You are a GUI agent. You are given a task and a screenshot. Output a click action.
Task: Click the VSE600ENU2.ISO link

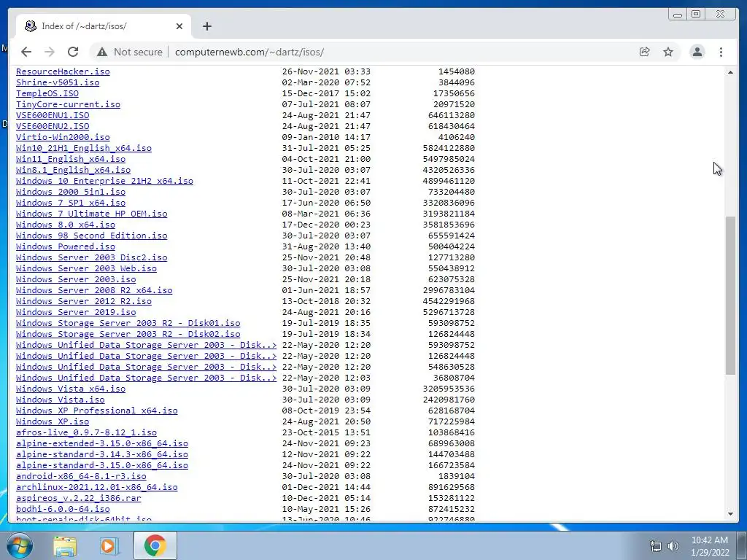tap(53, 126)
